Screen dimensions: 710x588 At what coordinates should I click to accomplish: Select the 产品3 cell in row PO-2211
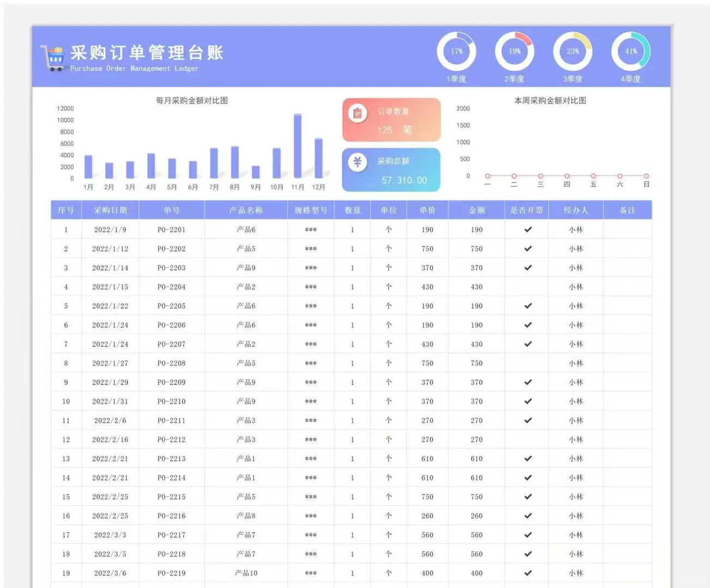246,420
